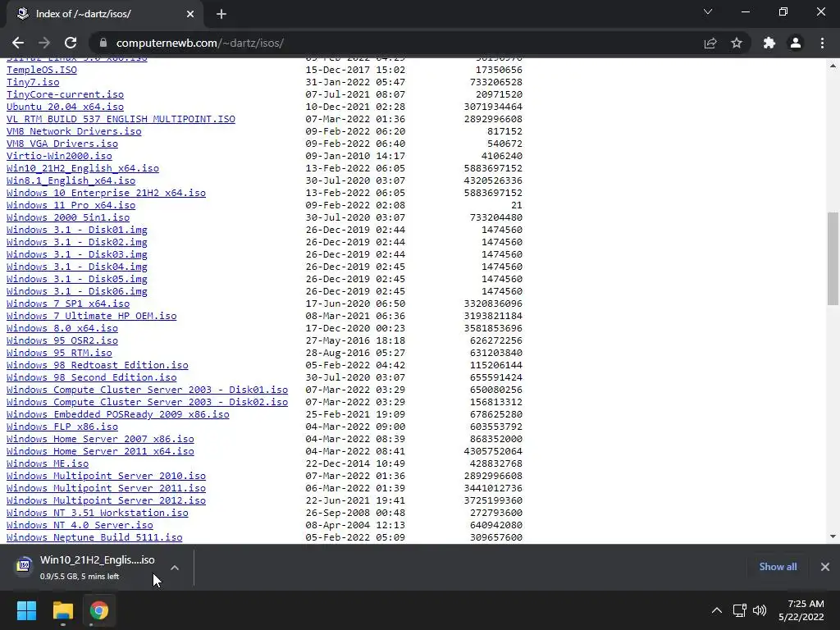Open Windows_Embedded_POSReady_2009_x86.iso link
The width and height of the screenshot is (840, 630).
(x=118, y=414)
